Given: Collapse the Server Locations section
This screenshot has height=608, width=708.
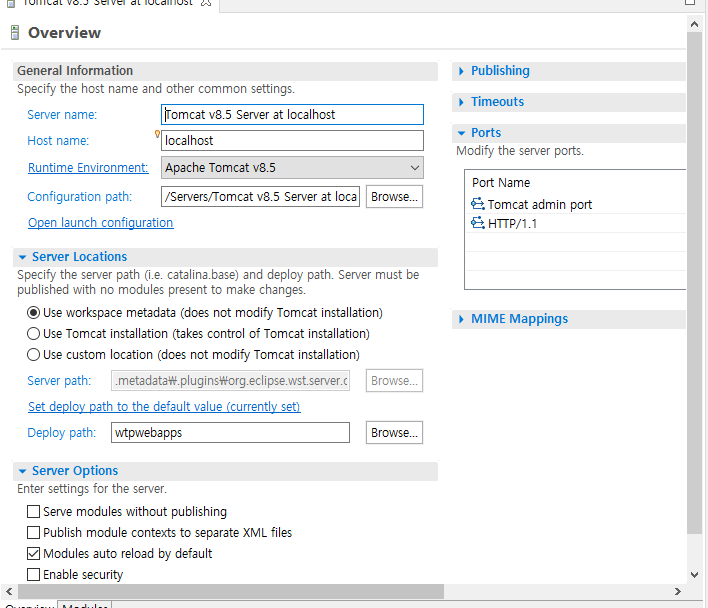Looking at the screenshot, I should (x=22, y=257).
